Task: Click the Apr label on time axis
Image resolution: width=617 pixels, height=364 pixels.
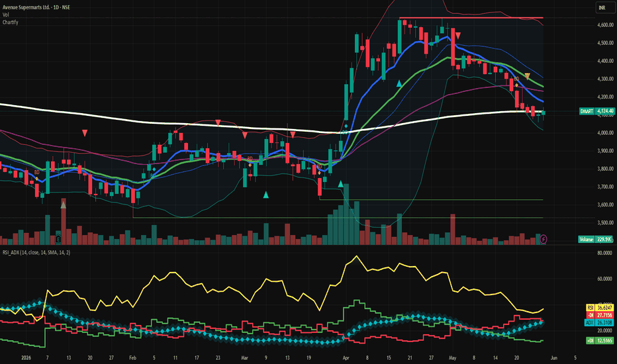Action: click(x=346, y=357)
